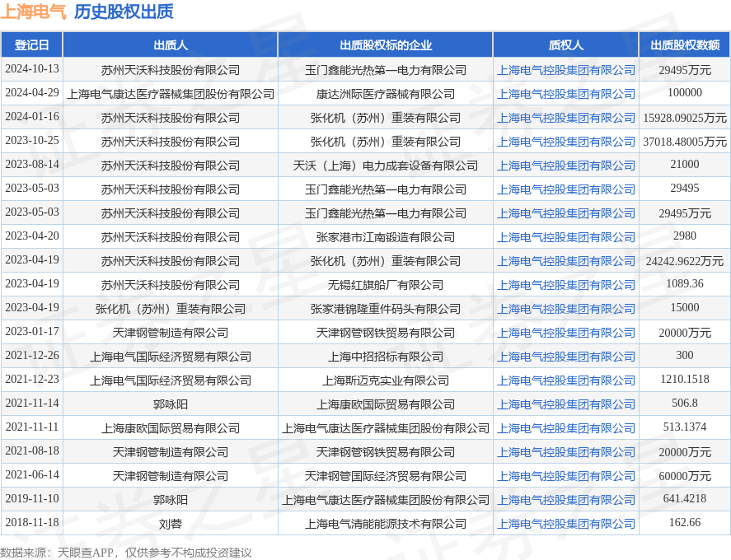Click 上海中招招标有限公司 cell
Screen dimensions: 731x560
(x=385, y=357)
